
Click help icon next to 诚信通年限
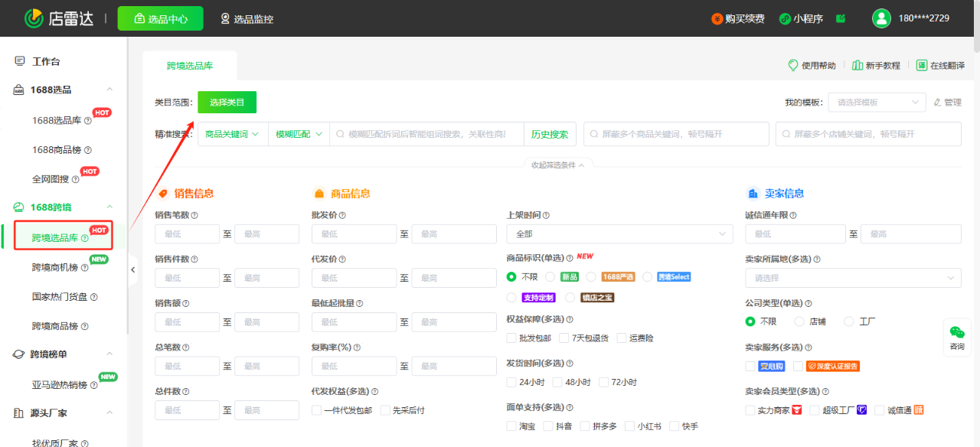click(794, 216)
